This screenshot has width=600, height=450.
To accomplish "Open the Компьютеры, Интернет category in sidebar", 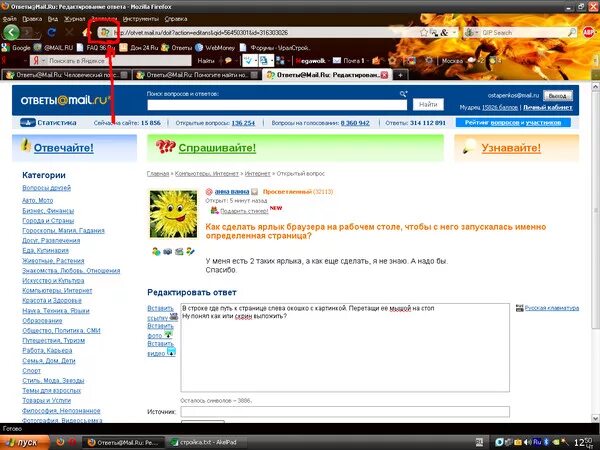I will [x=57, y=290].
